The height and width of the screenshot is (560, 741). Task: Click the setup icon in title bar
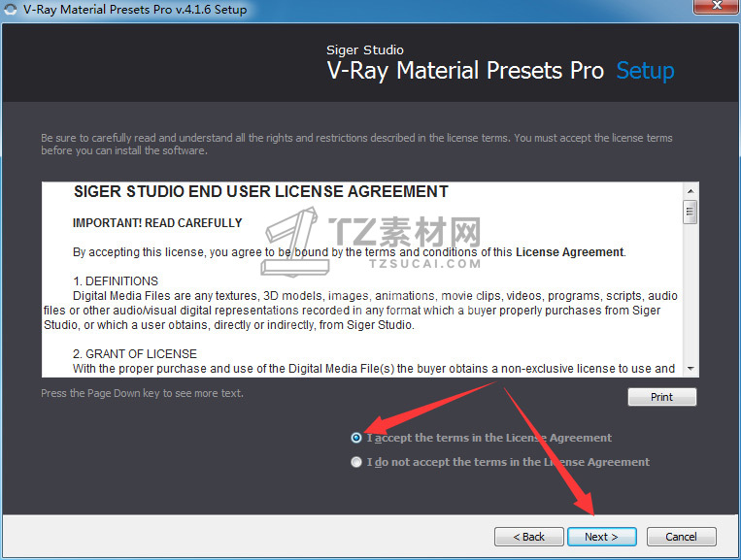click(x=10, y=9)
